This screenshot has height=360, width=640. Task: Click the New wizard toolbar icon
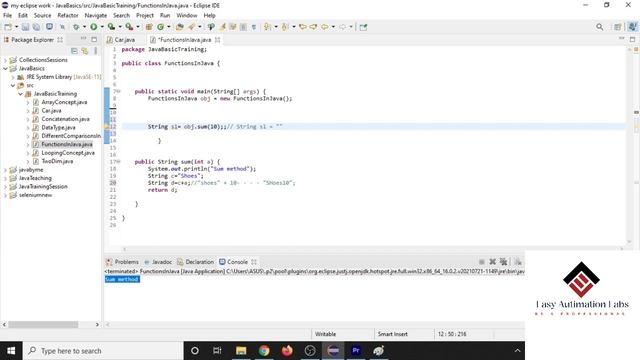8,27
